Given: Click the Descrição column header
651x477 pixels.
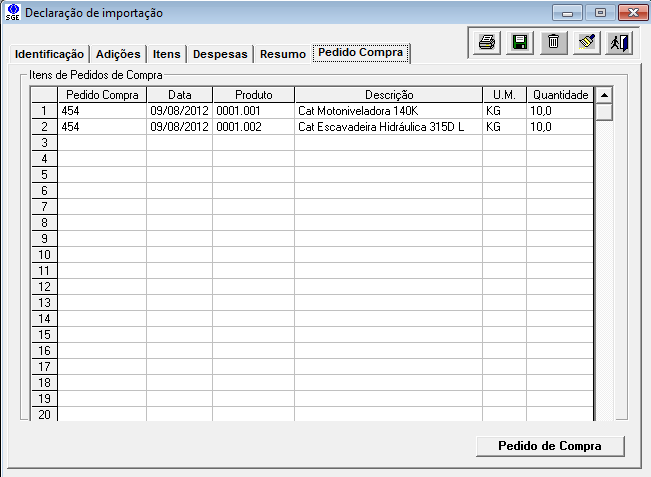Looking at the screenshot, I should pos(388,95).
